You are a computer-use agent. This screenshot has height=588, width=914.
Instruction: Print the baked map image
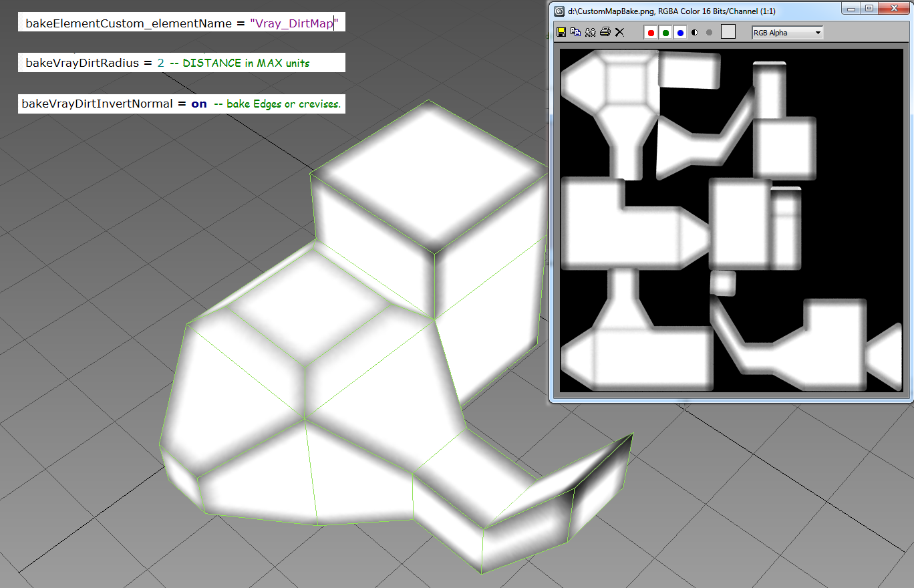(605, 32)
